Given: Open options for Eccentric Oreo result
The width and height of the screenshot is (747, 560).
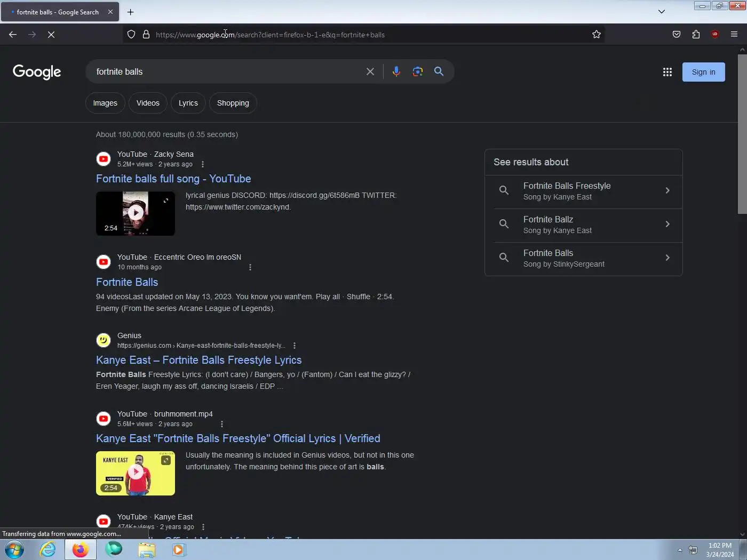Looking at the screenshot, I should click(x=250, y=267).
